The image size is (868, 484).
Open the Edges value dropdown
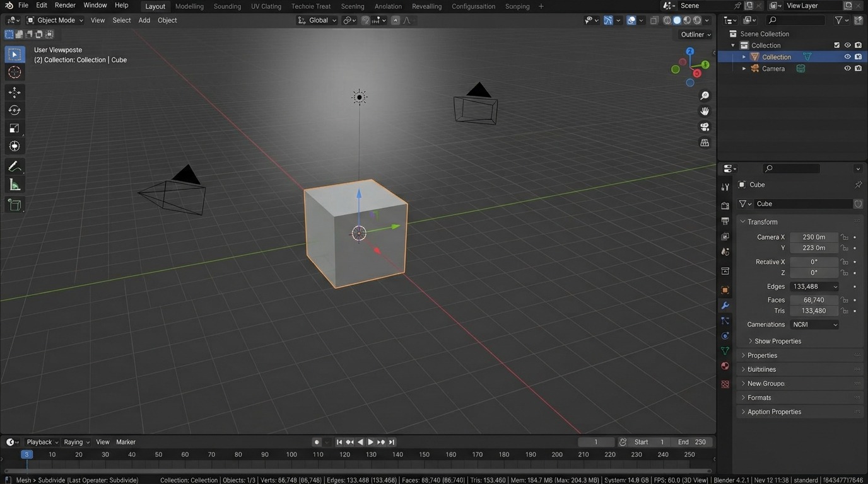[x=814, y=287]
